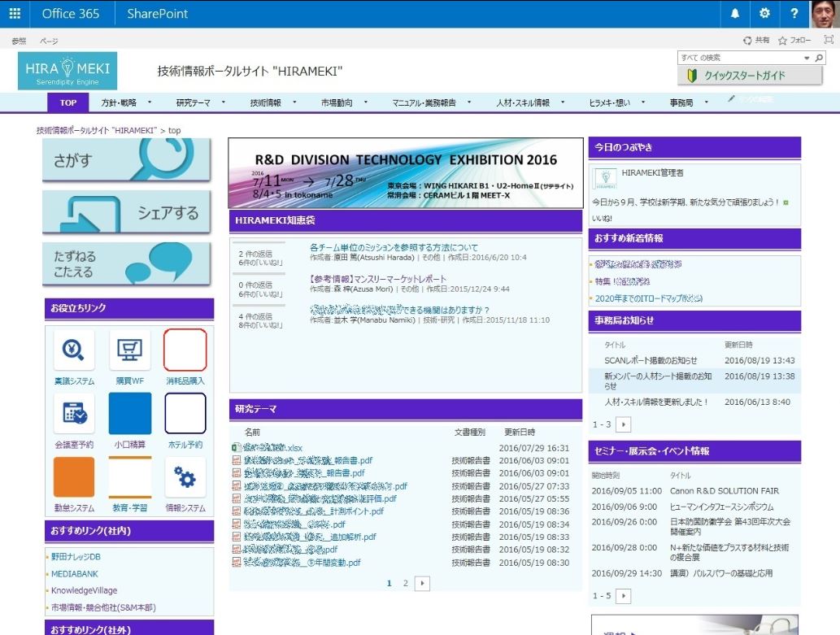The height and width of the screenshot is (635, 840).
Task: Click the いいね! like link
Action: 602,218
